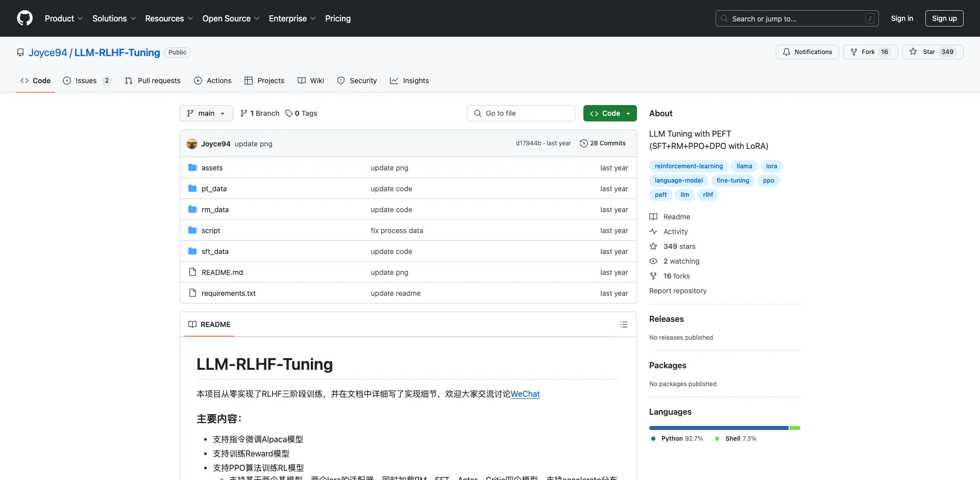Click the README.md file icon
Image resolution: width=980 pixels, height=480 pixels.
point(192,272)
